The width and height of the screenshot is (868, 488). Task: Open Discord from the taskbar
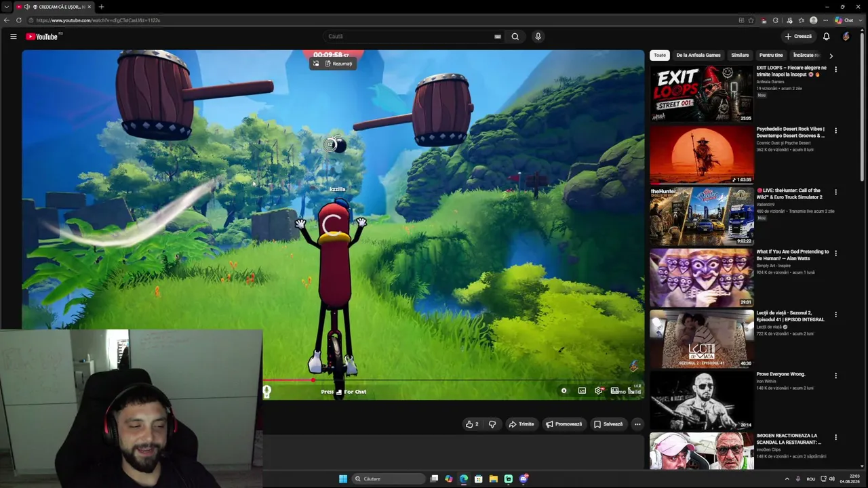coord(524,479)
